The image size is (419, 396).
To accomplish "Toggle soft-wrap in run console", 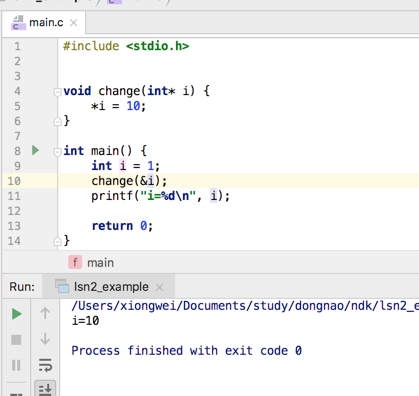I will tap(45, 365).
